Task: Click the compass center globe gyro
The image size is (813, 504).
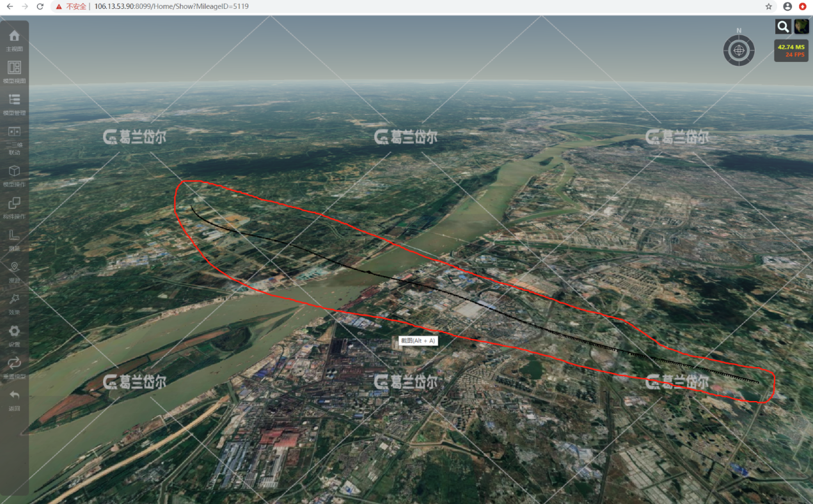Action: [x=739, y=50]
